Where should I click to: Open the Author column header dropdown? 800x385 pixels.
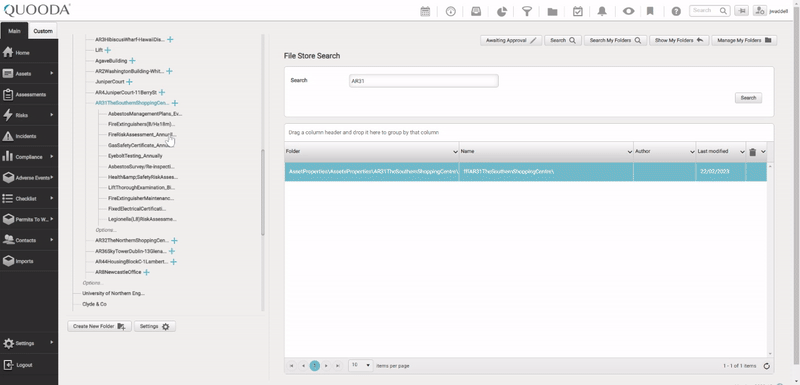(692, 152)
